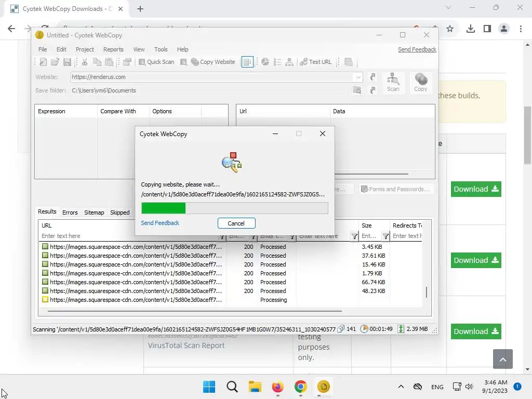Click the files count icon in status bar
Image resolution: width=532 pixels, height=399 pixels.
341,329
